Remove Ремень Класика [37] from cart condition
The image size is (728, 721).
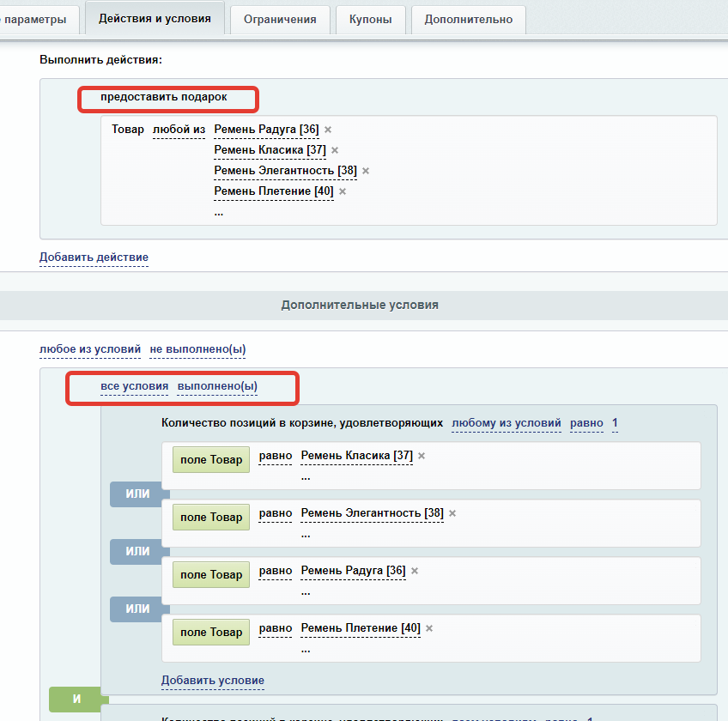422,456
